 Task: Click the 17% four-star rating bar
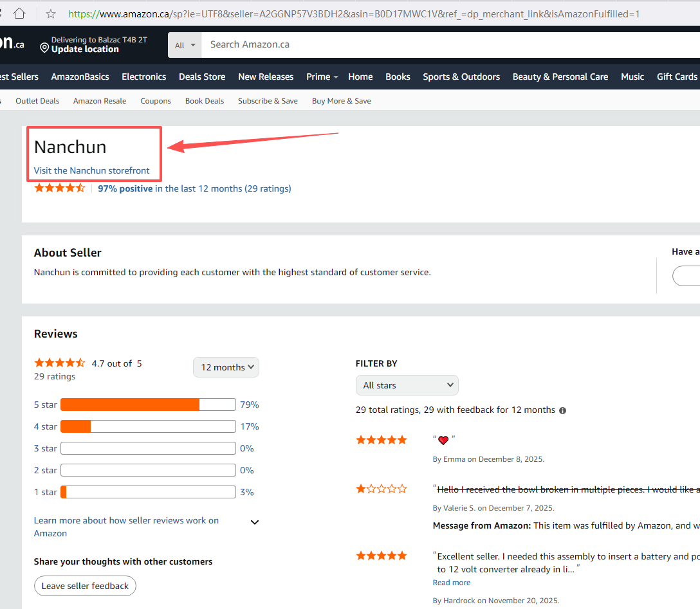[x=148, y=426]
